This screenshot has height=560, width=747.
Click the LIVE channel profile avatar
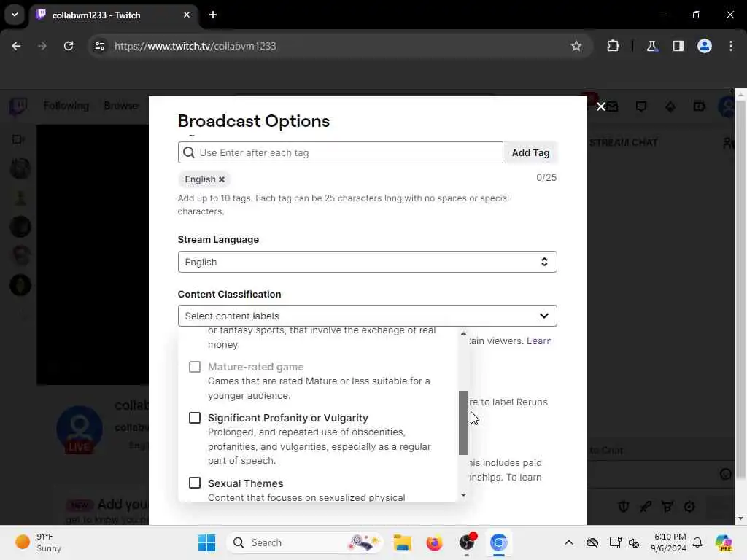click(x=79, y=429)
